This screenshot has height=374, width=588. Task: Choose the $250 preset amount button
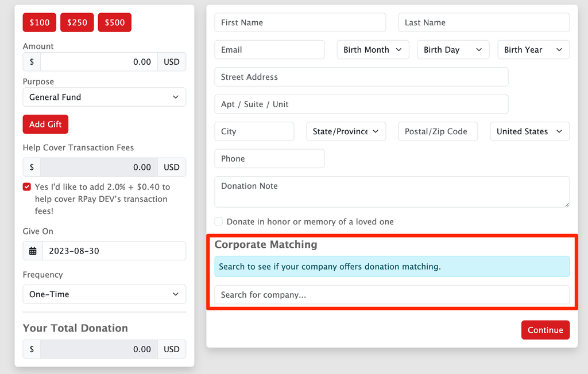coord(77,22)
